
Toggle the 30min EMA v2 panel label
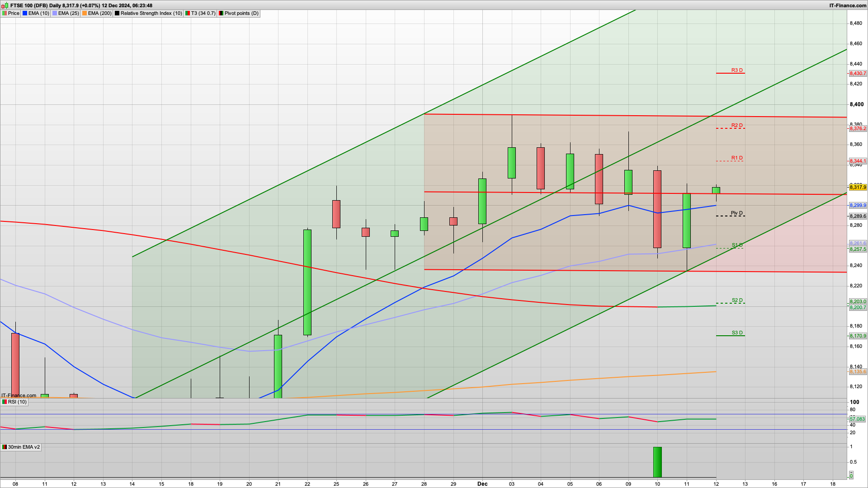[x=24, y=447]
